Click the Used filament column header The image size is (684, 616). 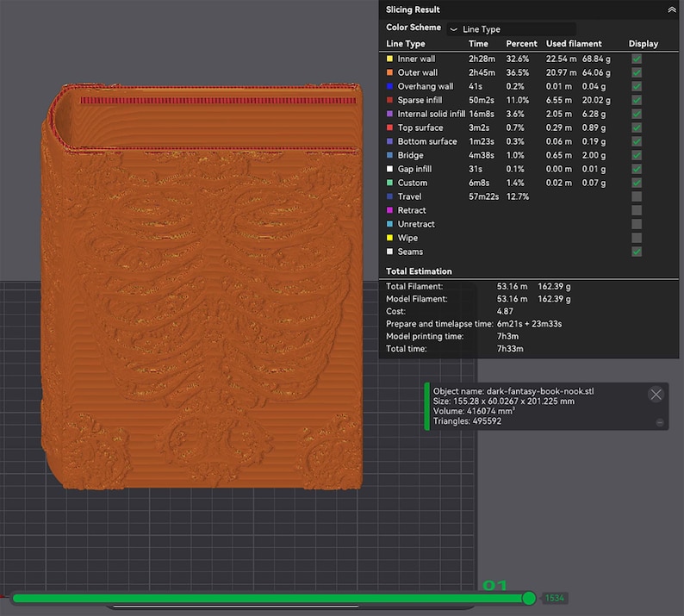[x=574, y=44]
